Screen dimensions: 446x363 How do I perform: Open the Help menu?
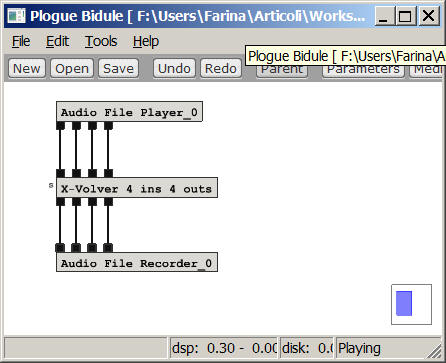(x=146, y=41)
